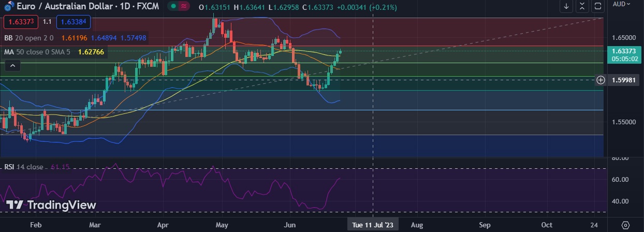
Task: Click the change value +0.00341 (+0.21%)
Action: [367, 7]
